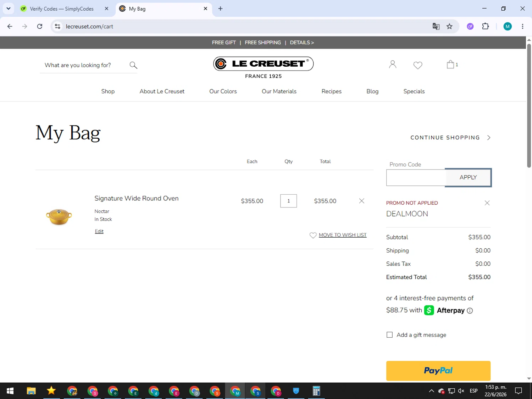The width and height of the screenshot is (532, 399).
Task: Open the browser extensions puzzle icon
Action: click(486, 26)
